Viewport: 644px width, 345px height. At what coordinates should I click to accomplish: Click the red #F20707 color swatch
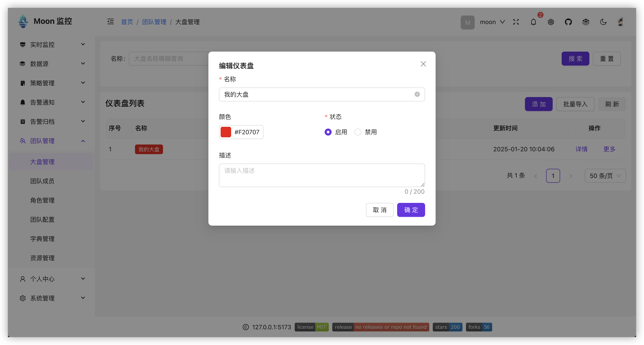tap(226, 132)
